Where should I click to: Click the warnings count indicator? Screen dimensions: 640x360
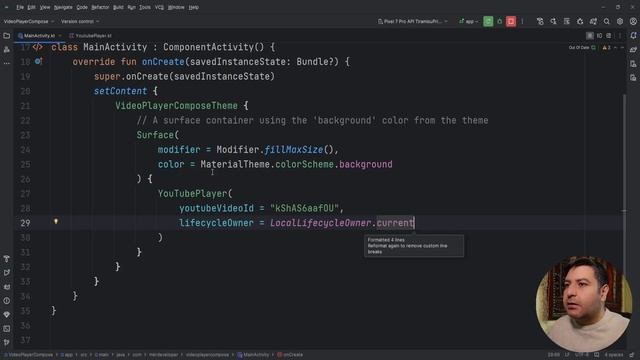point(607,48)
